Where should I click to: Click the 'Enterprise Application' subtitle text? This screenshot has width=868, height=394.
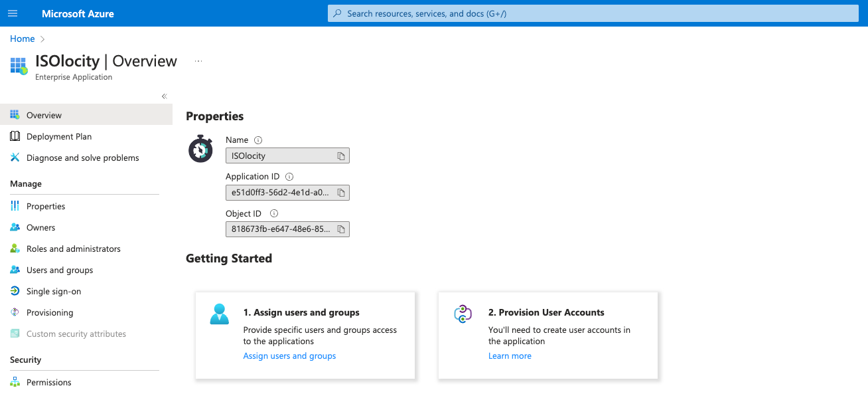click(74, 77)
